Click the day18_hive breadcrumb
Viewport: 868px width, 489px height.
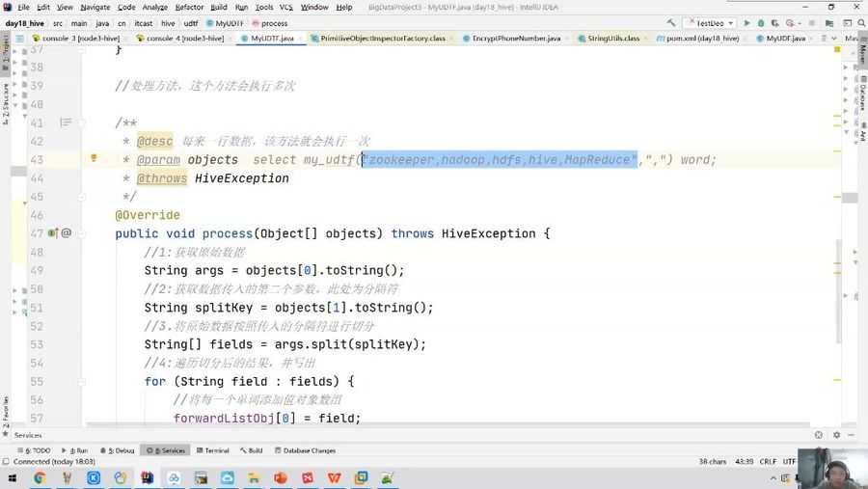click(25, 23)
